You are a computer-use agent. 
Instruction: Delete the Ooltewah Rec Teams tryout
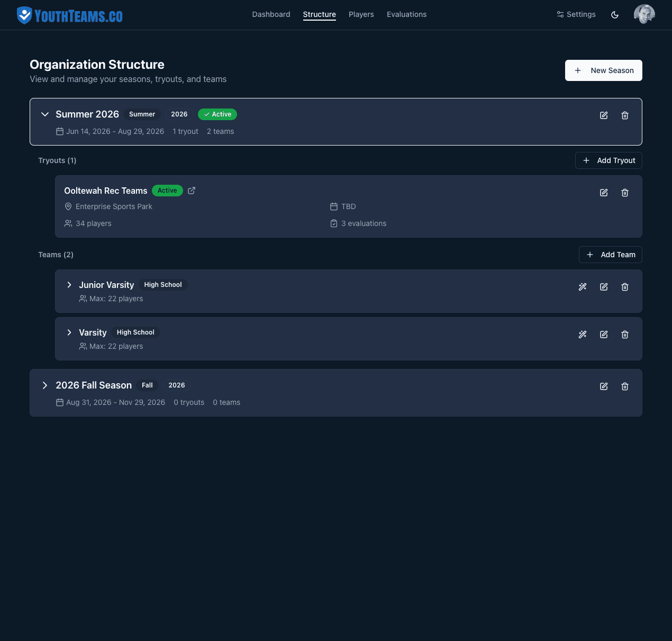coord(625,193)
